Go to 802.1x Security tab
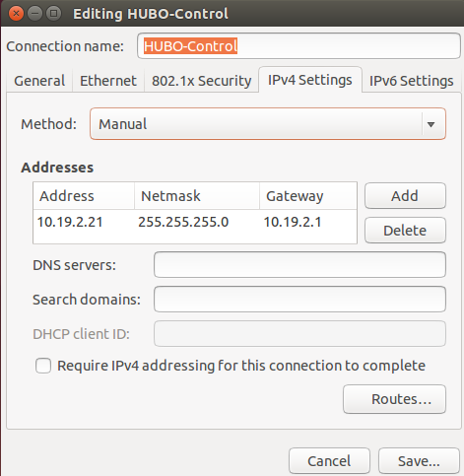This screenshot has width=464, height=476. 201,81
